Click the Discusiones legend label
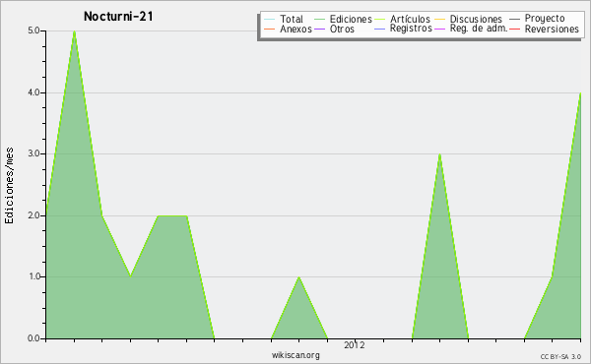The width and height of the screenshot is (591, 364). point(476,19)
